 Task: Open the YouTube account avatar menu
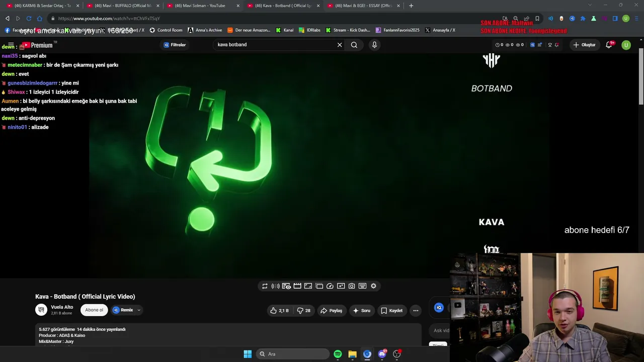[626, 45]
